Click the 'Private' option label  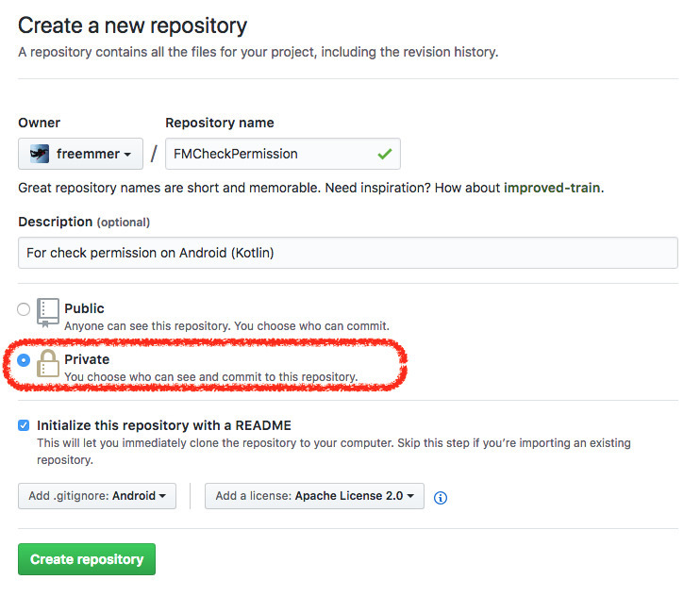[87, 359]
